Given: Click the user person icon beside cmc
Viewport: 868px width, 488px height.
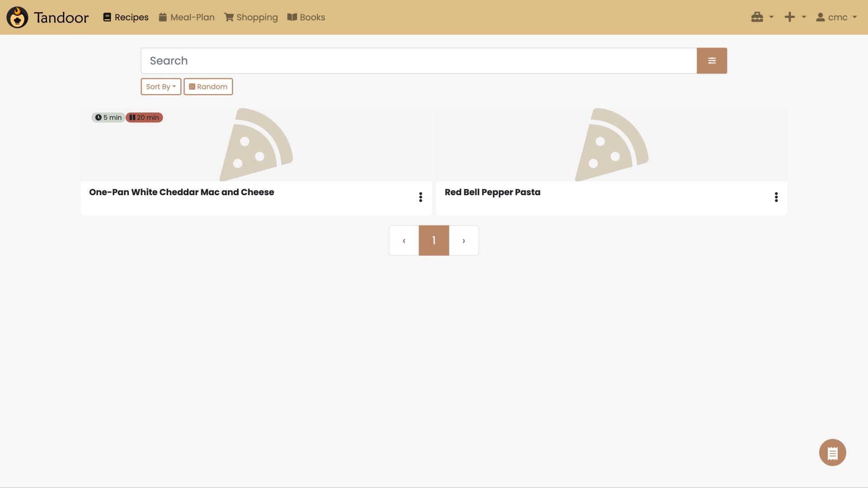Looking at the screenshot, I should tap(820, 17).
